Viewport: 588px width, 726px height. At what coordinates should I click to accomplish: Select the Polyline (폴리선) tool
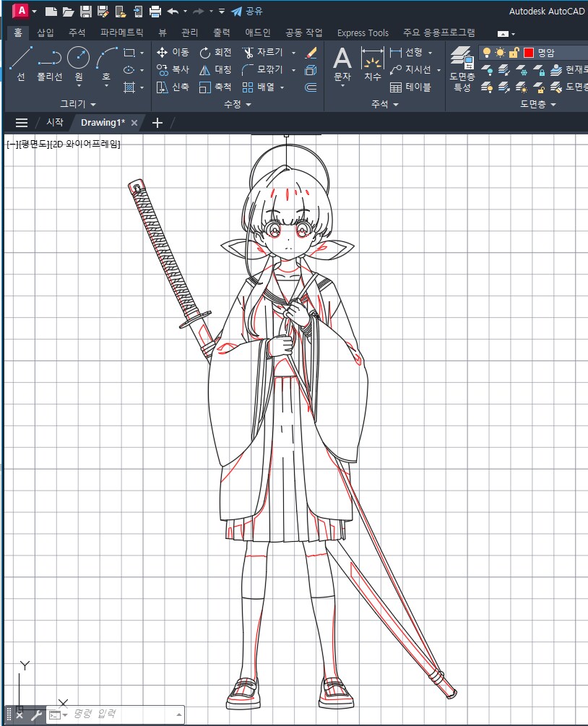click(50, 64)
